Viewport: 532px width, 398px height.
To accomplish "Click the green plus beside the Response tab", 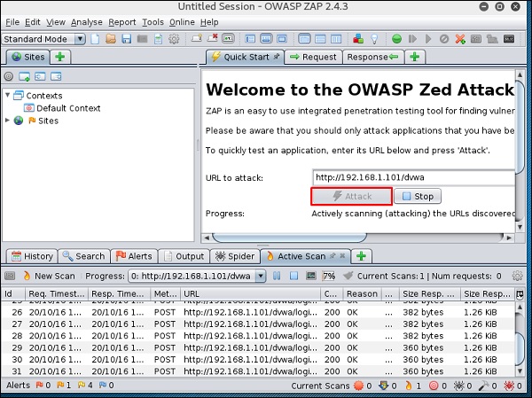I will (415, 57).
